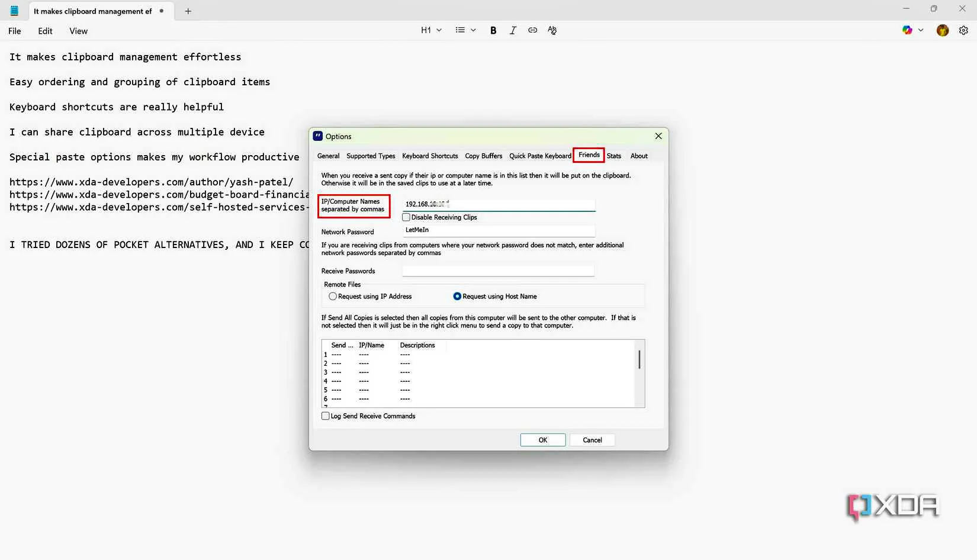Confirm changes with the OK button
This screenshot has width=977, height=560.
click(542, 440)
